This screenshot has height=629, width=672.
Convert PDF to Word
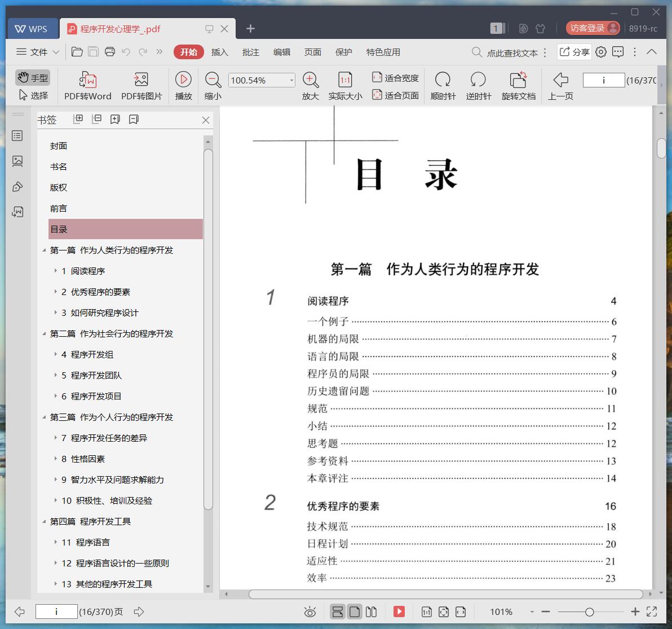pyautogui.click(x=88, y=86)
